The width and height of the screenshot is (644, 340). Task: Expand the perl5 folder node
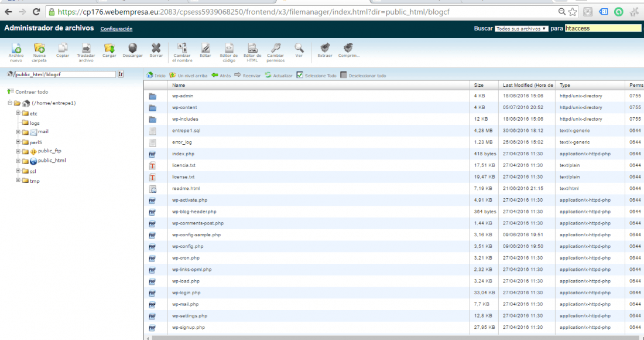18,142
